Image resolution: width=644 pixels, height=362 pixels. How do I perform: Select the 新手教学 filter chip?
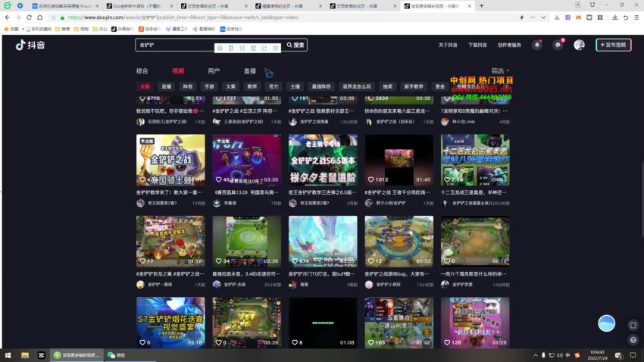tap(414, 86)
